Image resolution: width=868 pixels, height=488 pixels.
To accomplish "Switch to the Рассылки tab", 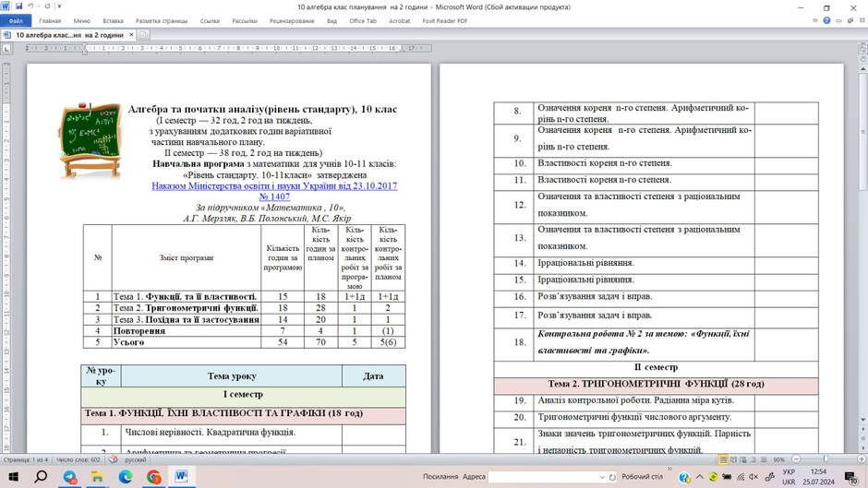I will [x=245, y=21].
